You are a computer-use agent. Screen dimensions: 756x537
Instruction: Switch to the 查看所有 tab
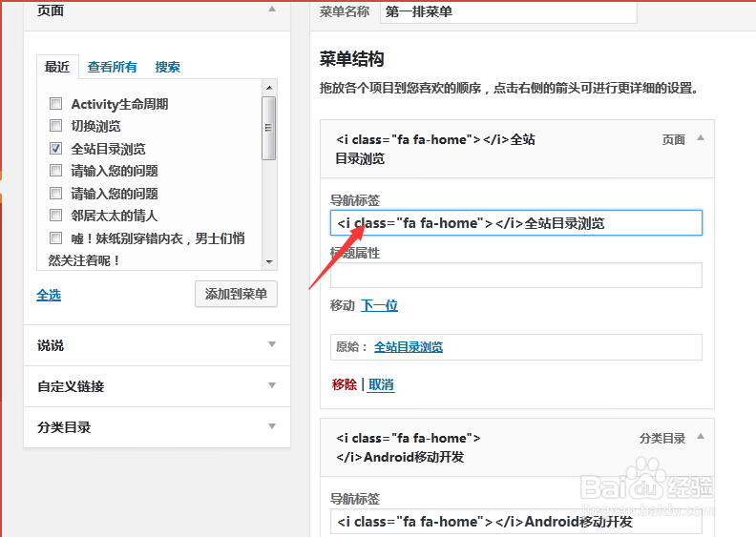[x=113, y=67]
